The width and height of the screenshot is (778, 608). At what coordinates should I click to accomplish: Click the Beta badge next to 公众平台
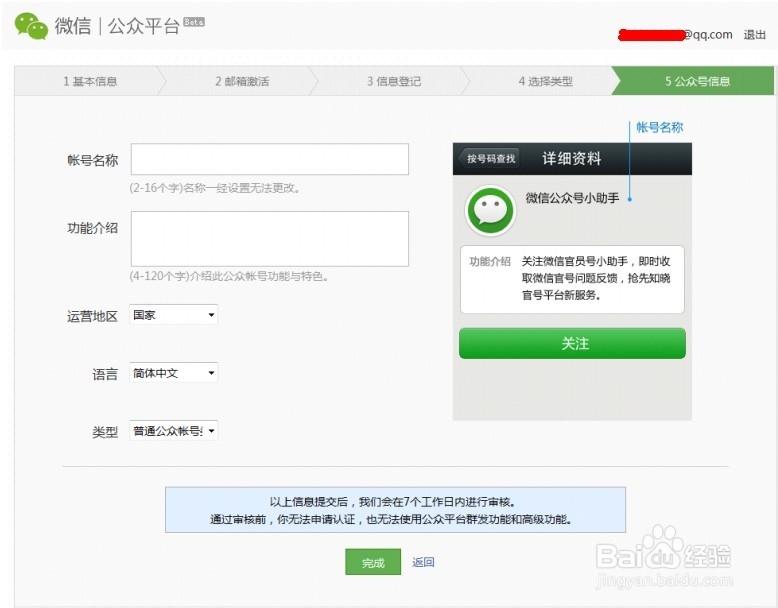194,22
